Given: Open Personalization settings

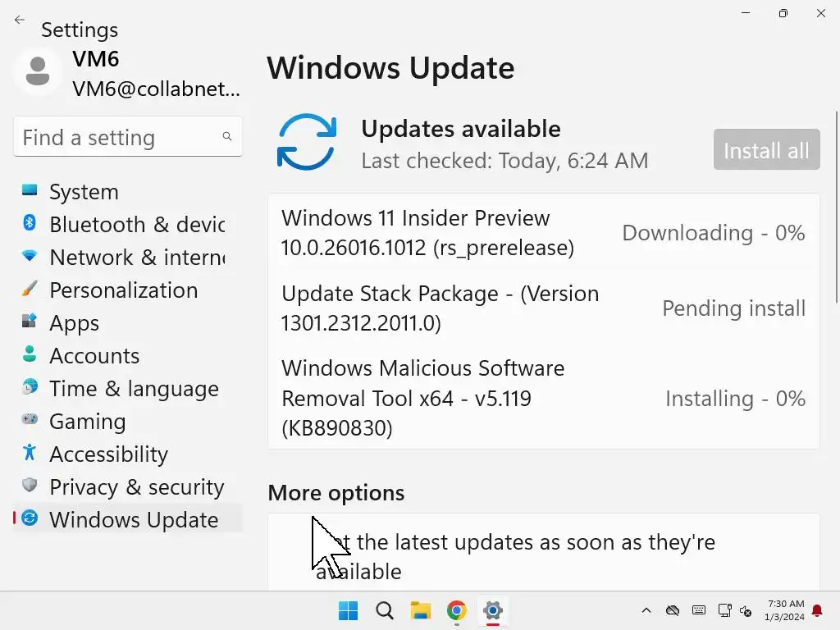Looking at the screenshot, I should 127,290.
